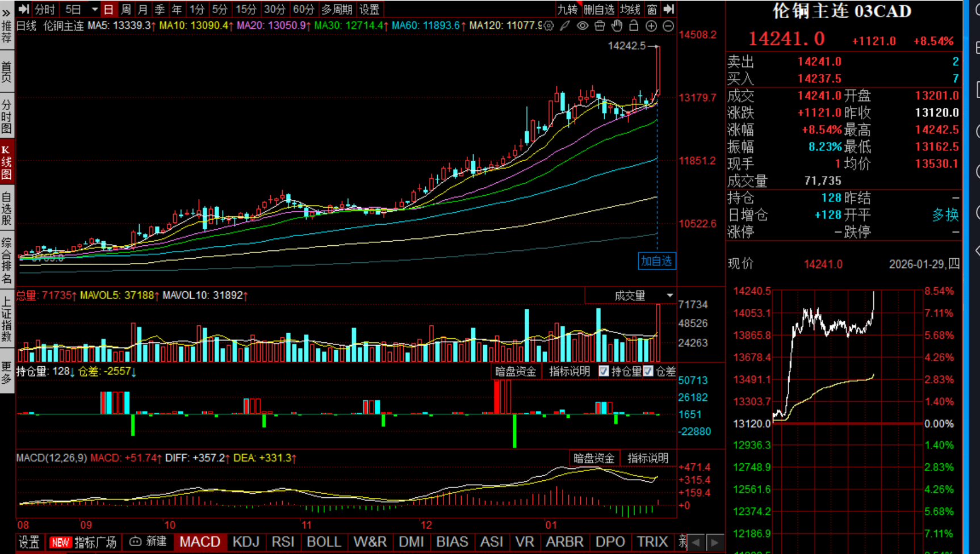Select the MACD indicator tab

(x=200, y=542)
